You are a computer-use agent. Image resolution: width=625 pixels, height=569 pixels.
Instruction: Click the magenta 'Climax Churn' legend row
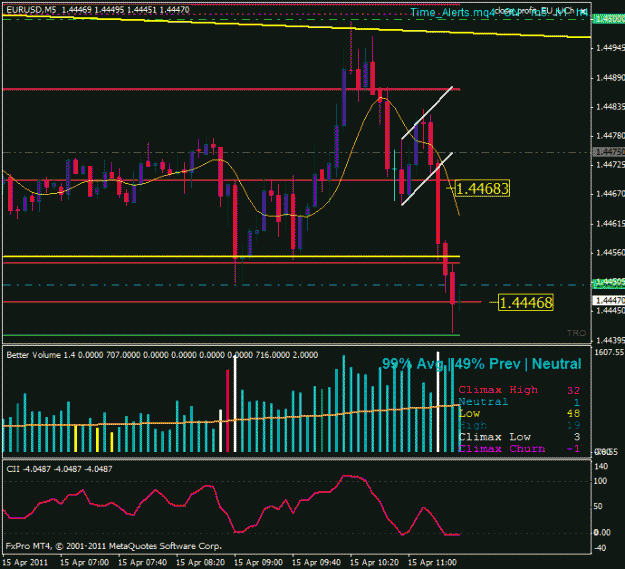pos(519,449)
